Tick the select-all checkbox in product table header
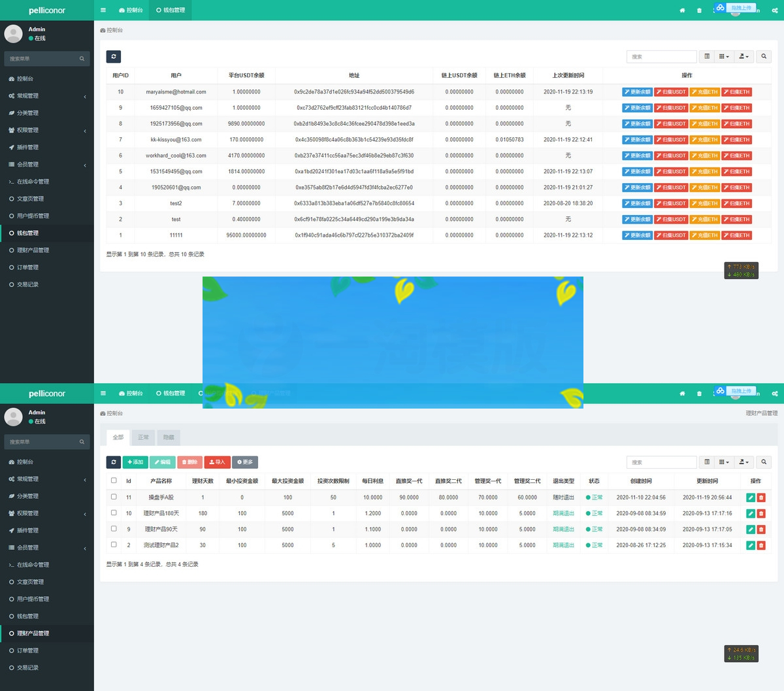 click(x=114, y=480)
